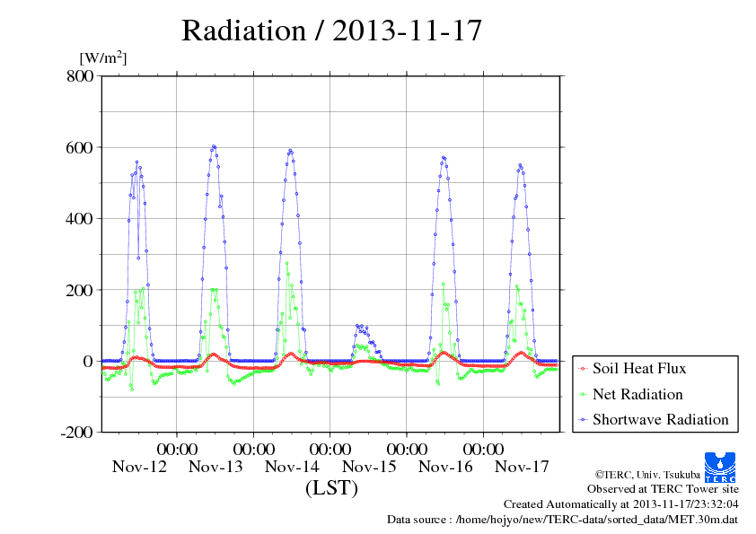This screenshot has height=534, width=756.
Task: Click the '00:00' label left of Nov-13
Action: (177, 449)
